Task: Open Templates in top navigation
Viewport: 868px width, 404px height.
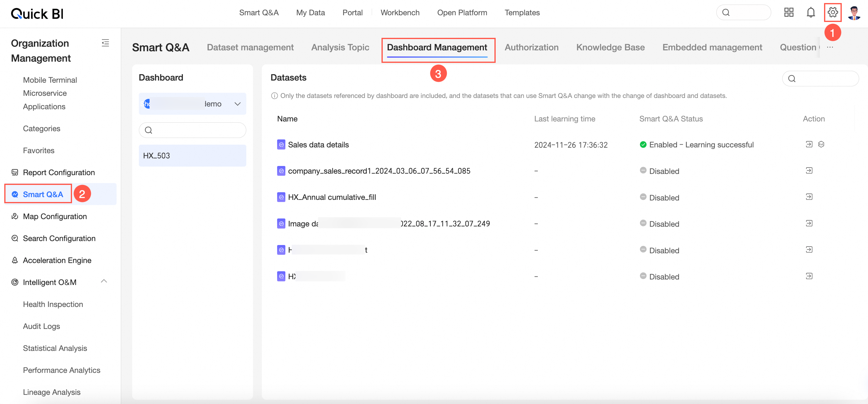Action: (522, 13)
